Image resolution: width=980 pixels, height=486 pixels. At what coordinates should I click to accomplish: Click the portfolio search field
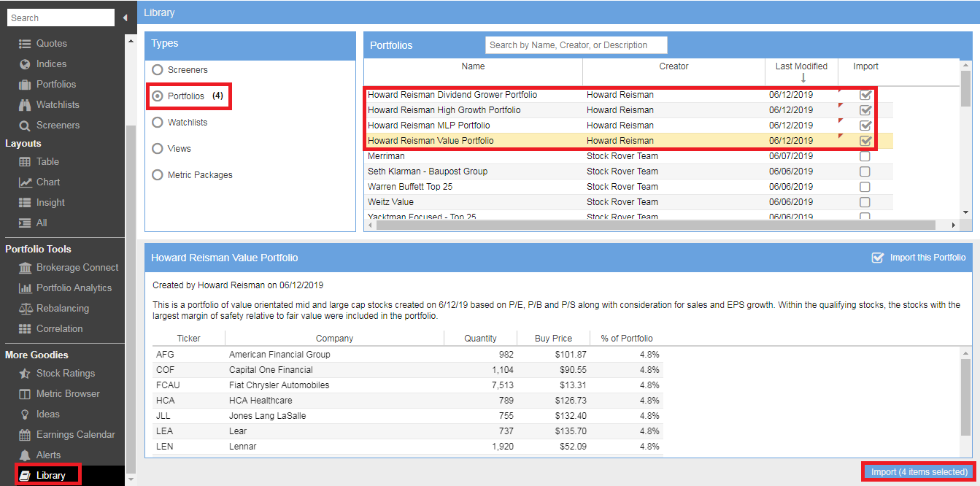pos(576,45)
